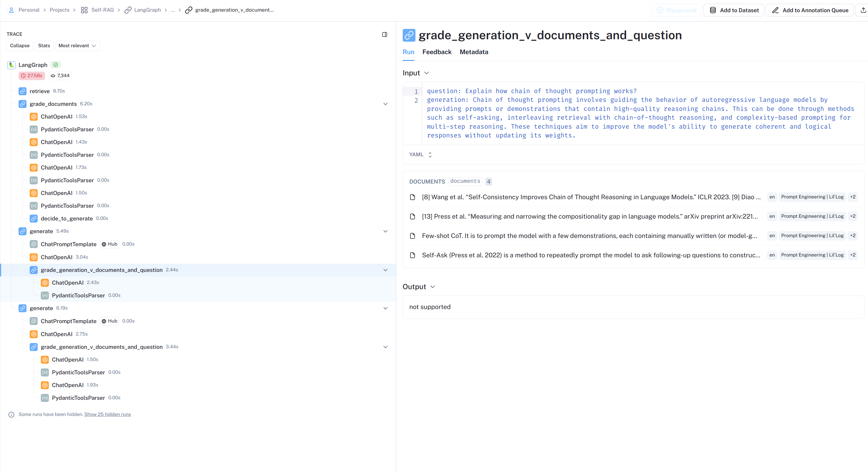Switch YAML format selector
868x473 pixels.
coord(420,154)
